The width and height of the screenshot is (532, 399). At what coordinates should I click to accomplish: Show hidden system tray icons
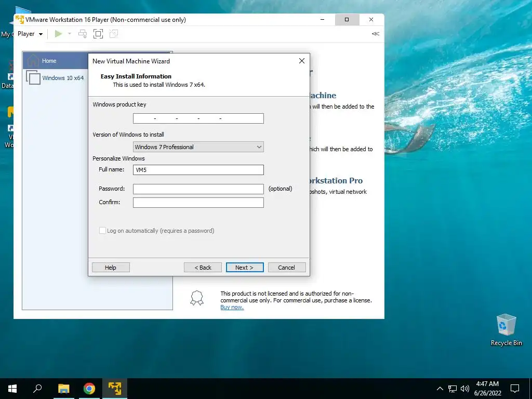[440, 389]
